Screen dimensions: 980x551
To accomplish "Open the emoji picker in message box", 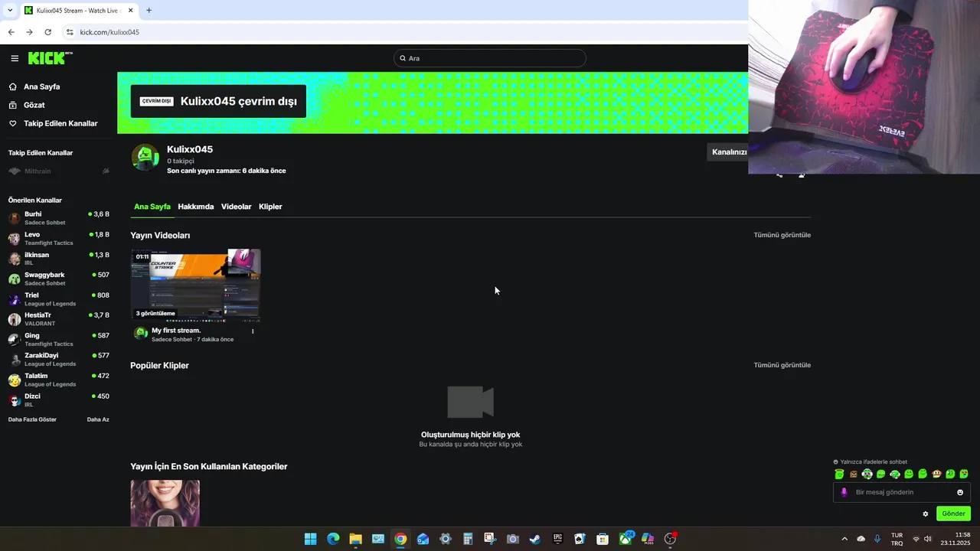I will pyautogui.click(x=960, y=492).
